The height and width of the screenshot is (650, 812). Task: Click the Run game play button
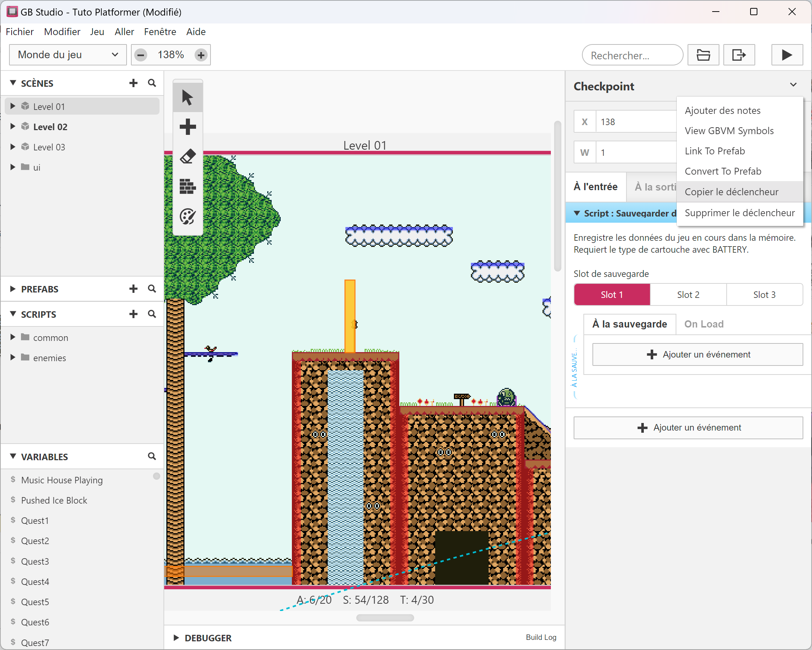tap(786, 55)
